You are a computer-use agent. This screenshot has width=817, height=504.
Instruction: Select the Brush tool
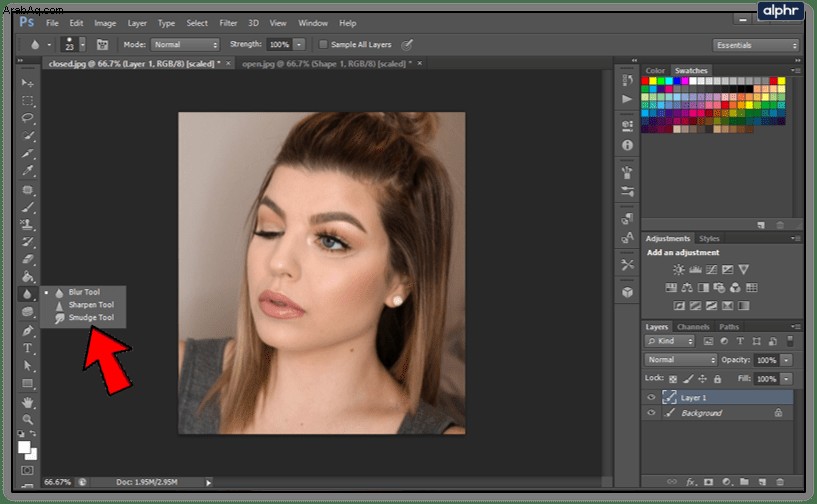pyautogui.click(x=28, y=207)
